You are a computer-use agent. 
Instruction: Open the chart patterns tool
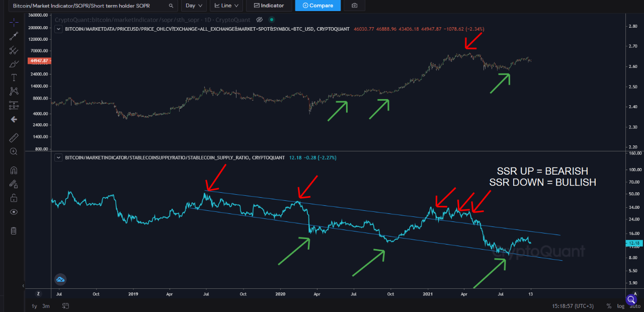click(x=14, y=91)
